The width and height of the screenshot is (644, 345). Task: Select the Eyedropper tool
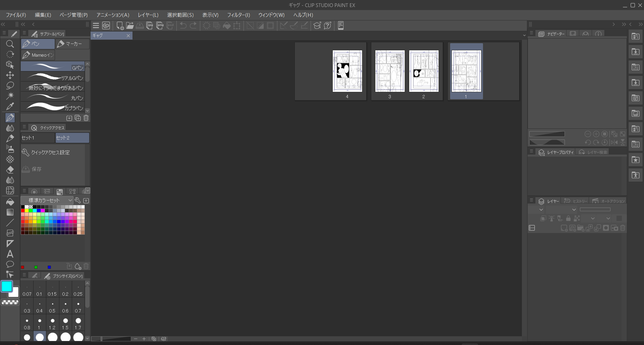10,106
